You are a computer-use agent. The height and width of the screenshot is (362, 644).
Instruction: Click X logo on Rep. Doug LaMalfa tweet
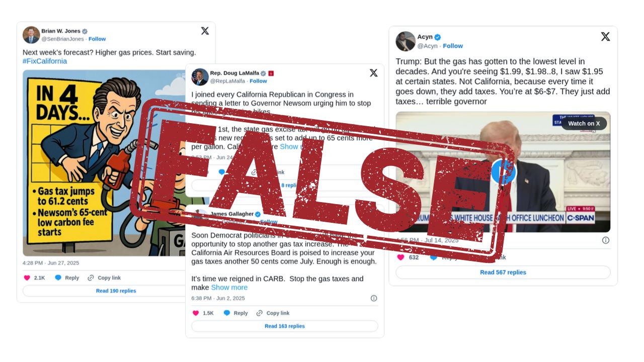[373, 73]
